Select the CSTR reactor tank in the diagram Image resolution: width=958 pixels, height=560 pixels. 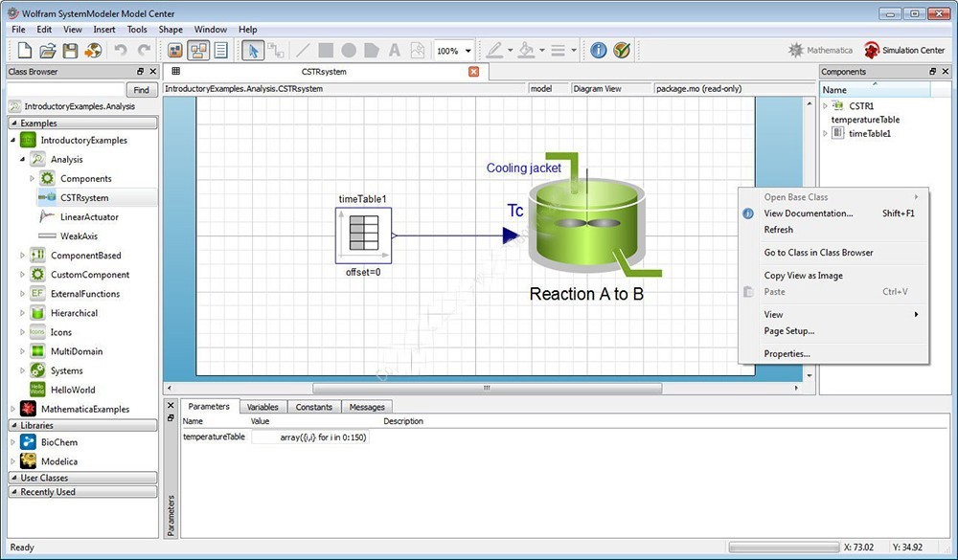coord(586,224)
